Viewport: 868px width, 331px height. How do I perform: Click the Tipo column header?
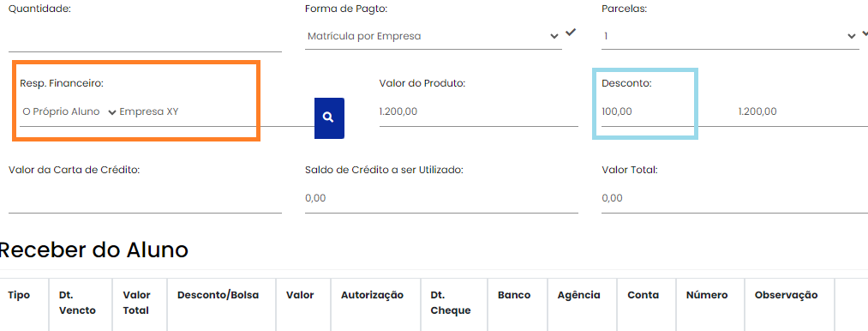click(19, 295)
